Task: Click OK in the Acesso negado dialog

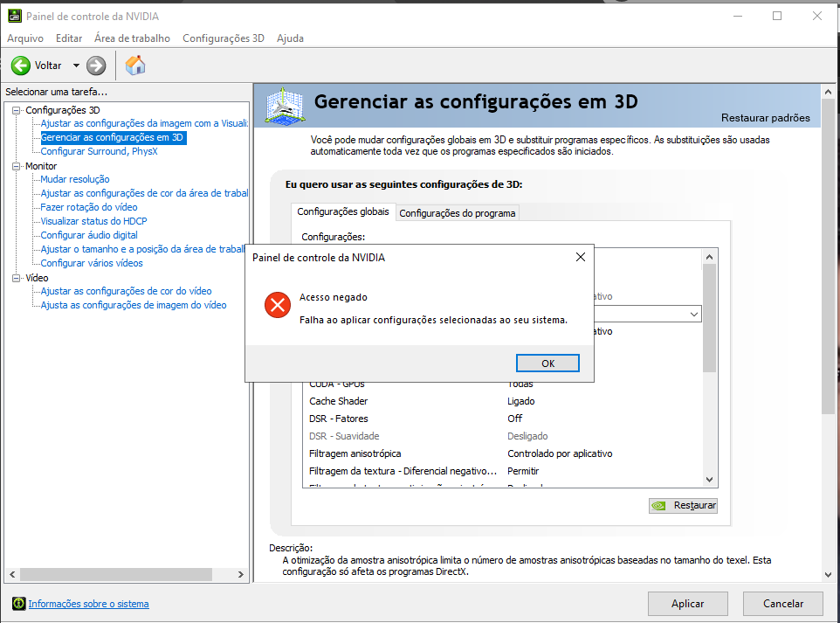Action: [547, 363]
